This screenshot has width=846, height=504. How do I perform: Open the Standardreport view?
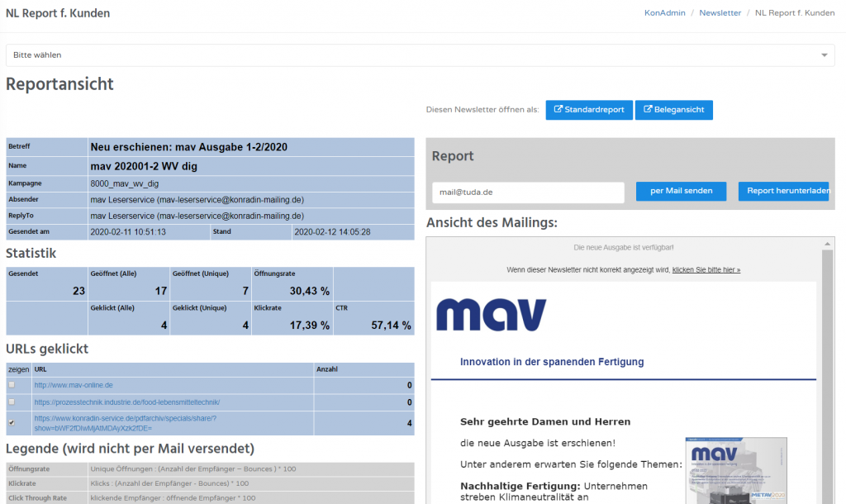pos(589,110)
